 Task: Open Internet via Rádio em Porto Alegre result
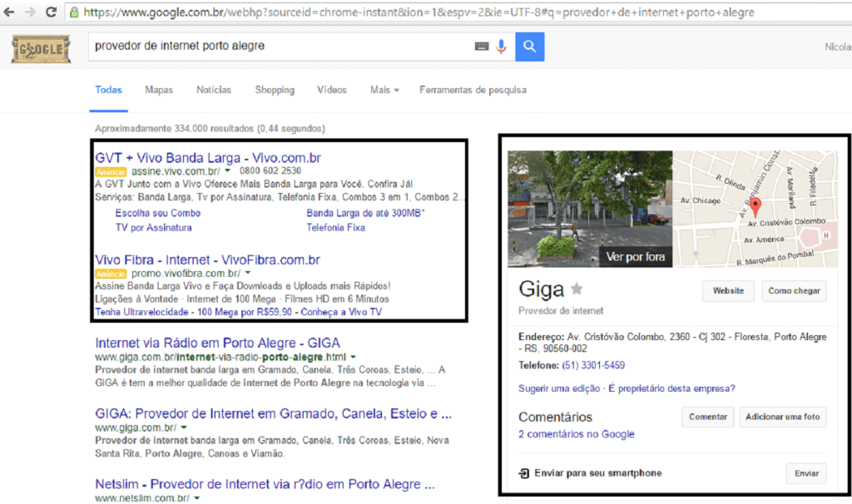(x=217, y=343)
